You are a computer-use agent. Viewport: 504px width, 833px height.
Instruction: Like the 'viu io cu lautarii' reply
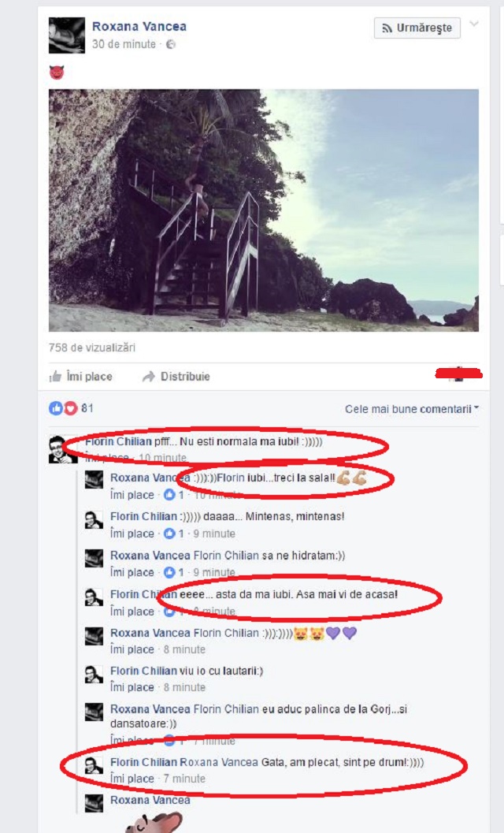point(132,687)
